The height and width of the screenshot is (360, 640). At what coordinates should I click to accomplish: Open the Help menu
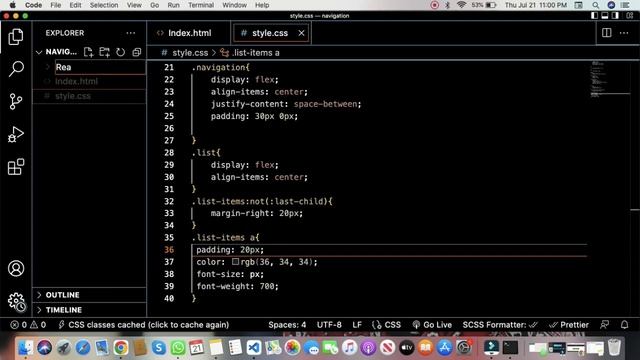[262, 5]
